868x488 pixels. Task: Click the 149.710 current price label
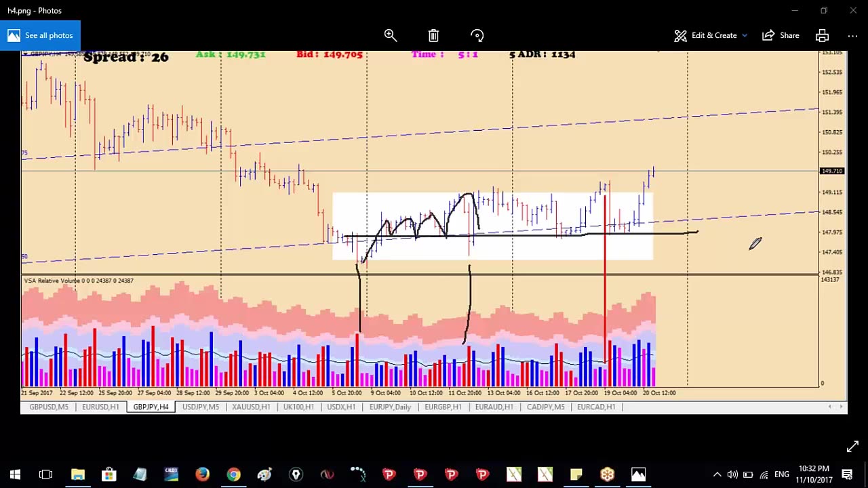pyautogui.click(x=832, y=171)
